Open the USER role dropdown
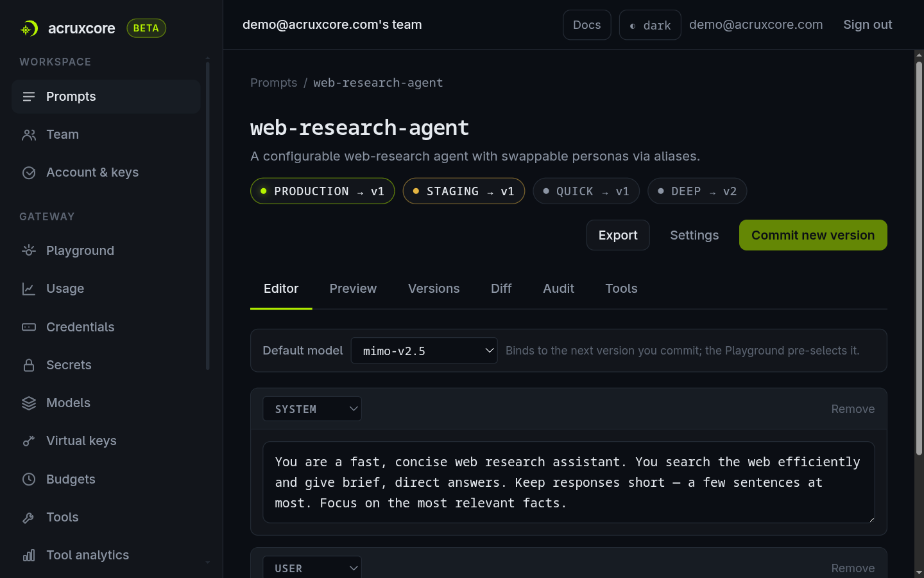The width and height of the screenshot is (924, 578). 312,568
